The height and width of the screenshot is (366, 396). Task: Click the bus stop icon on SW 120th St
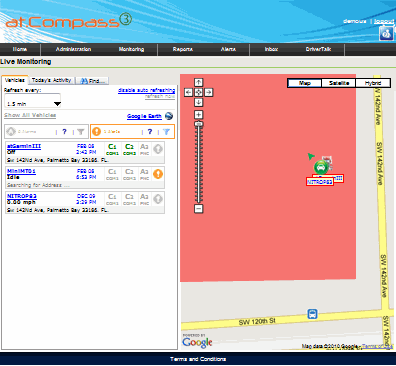(312, 314)
